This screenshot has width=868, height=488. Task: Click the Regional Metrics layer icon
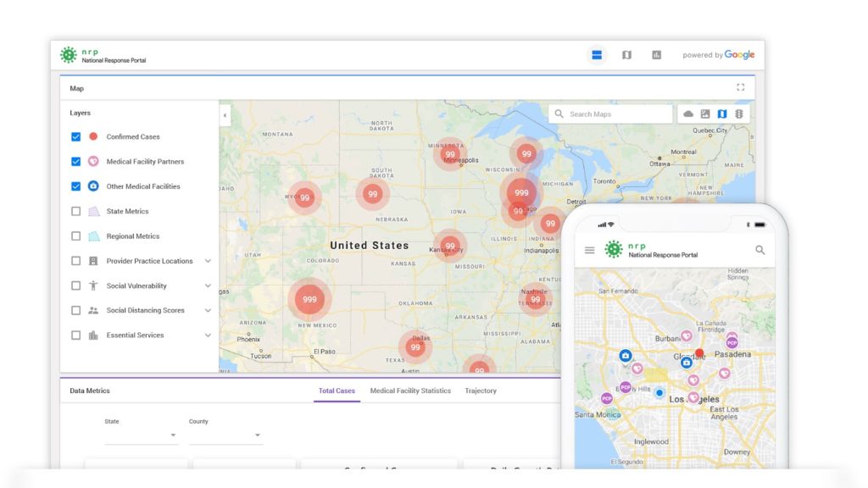pyautogui.click(x=93, y=236)
